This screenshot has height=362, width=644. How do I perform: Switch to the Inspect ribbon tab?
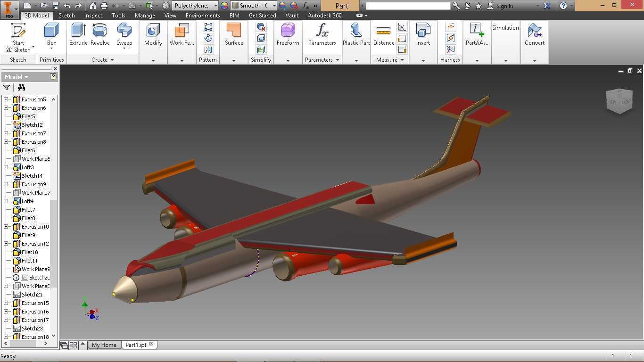(93, 15)
